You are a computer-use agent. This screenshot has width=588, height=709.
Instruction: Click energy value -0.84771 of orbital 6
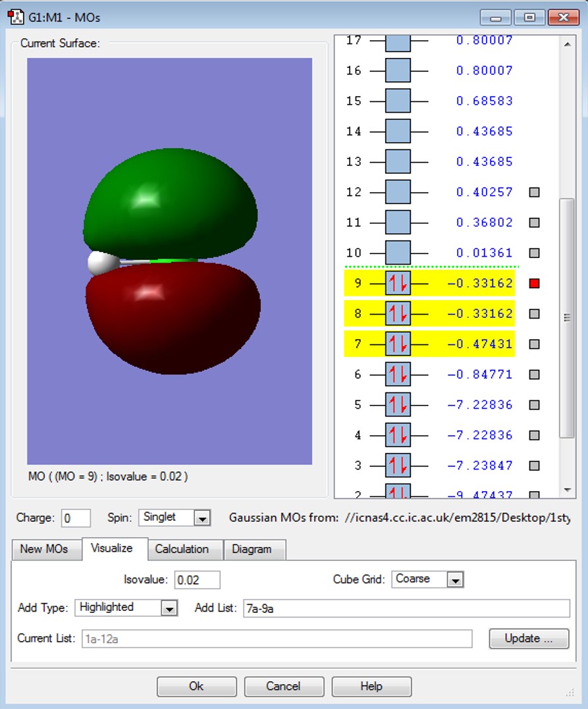480,375
